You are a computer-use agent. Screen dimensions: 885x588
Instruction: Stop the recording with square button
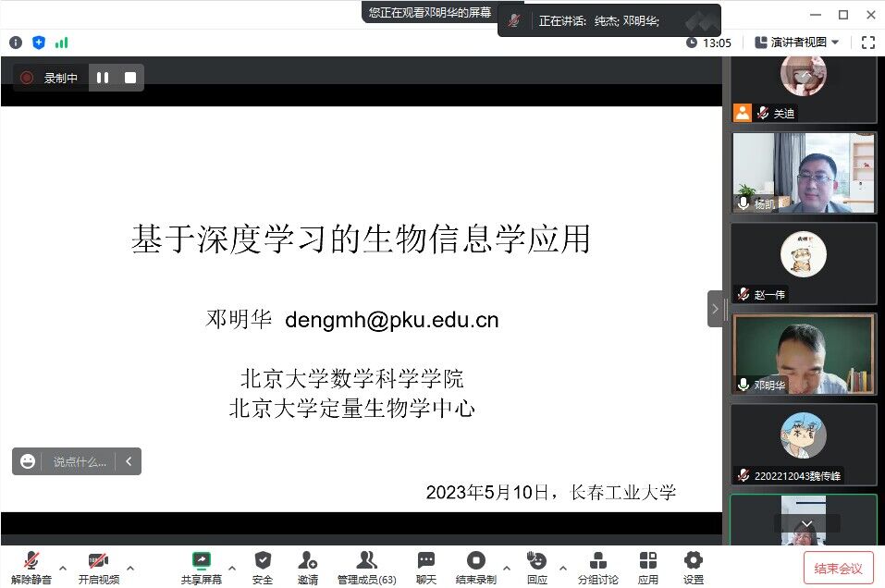tap(130, 78)
